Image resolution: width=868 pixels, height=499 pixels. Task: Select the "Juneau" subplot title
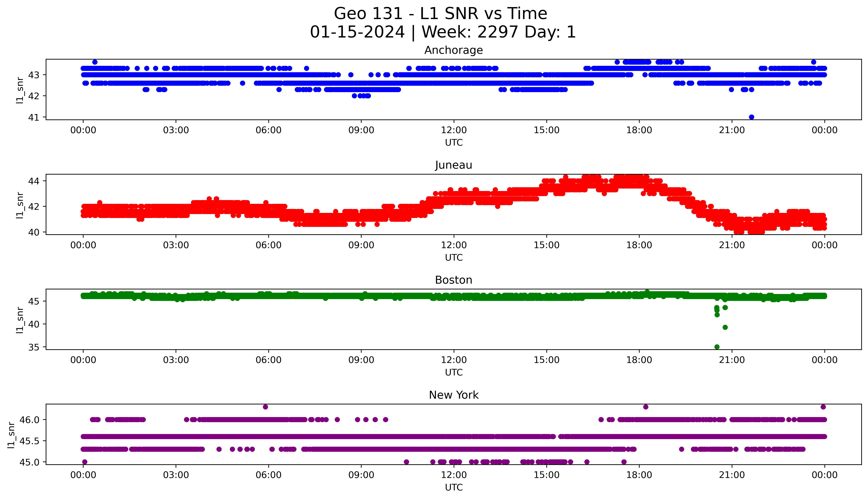(454, 165)
